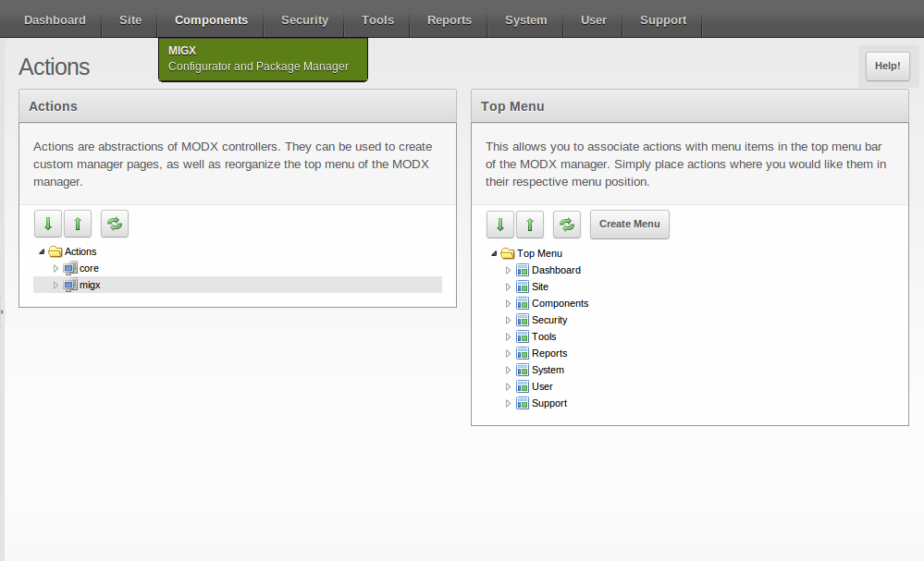Choose MIGX Configurator and Package Manager
The image size is (924, 561).
click(x=263, y=59)
